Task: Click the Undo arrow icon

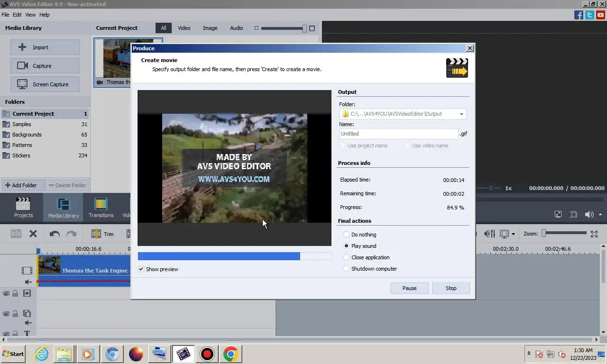Action: click(55, 234)
